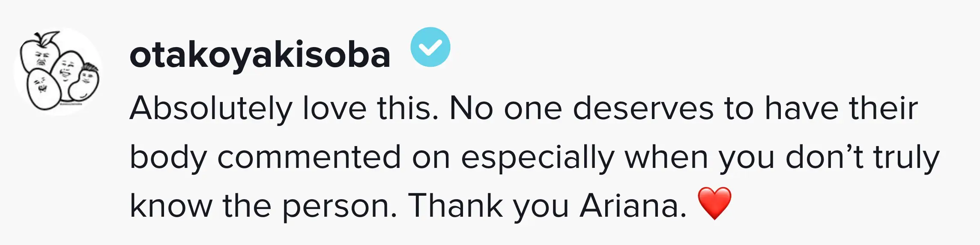
Task: Click the red heart emoji
Action: click(x=714, y=203)
